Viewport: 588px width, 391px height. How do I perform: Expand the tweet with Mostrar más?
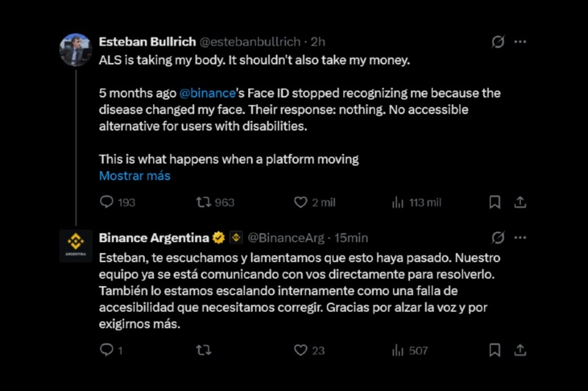134,176
